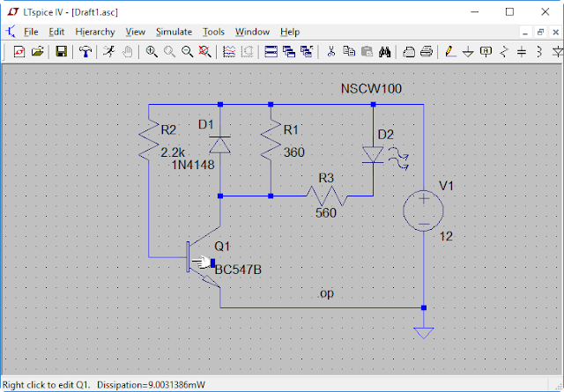Click the 360 value of R1
564x392 pixels.
click(x=294, y=152)
